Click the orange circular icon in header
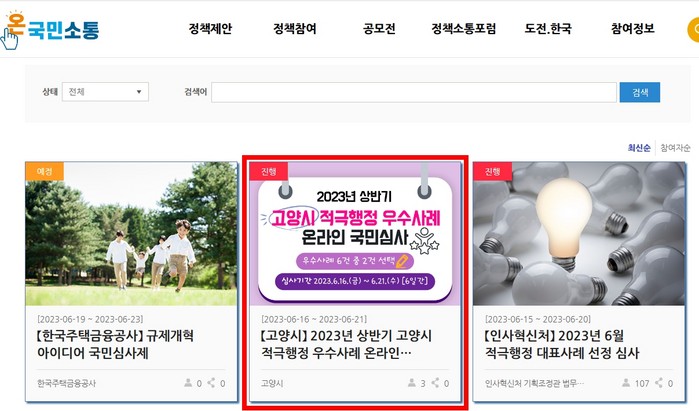The height and width of the screenshot is (411, 699). tap(693, 30)
